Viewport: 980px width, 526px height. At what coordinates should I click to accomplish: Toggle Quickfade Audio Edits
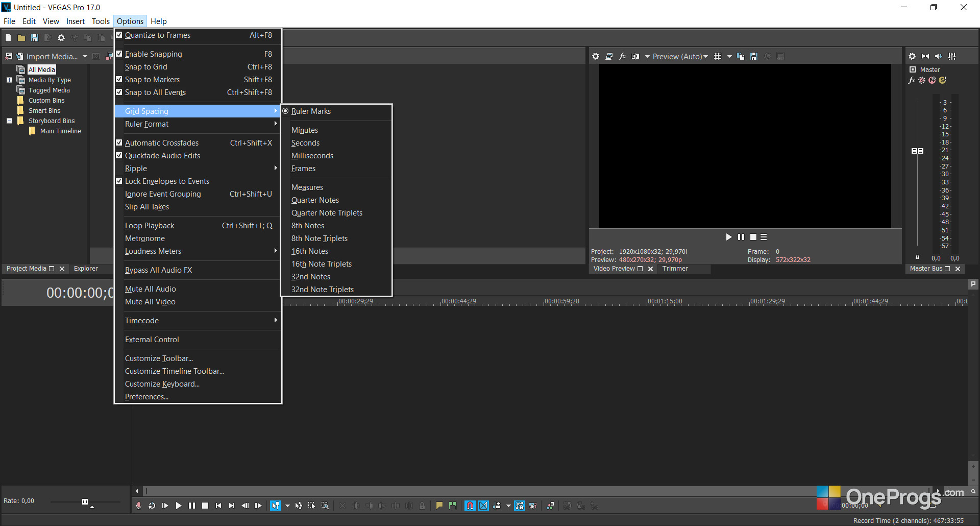pyautogui.click(x=198, y=156)
